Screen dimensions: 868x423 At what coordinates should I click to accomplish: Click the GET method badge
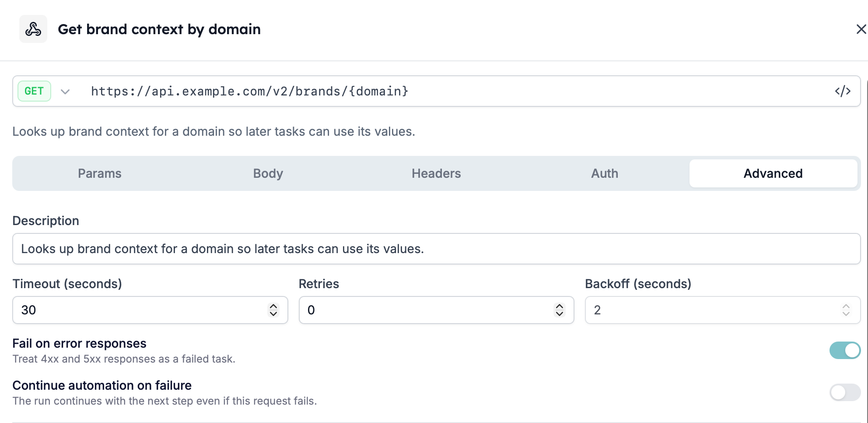[x=34, y=91]
